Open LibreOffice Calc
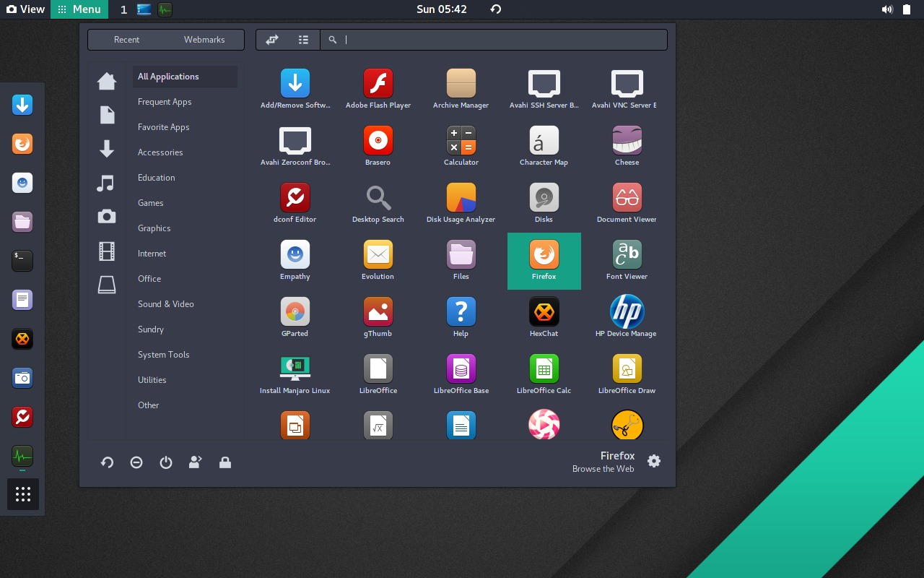The height and width of the screenshot is (578, 924). coord(544,373)
